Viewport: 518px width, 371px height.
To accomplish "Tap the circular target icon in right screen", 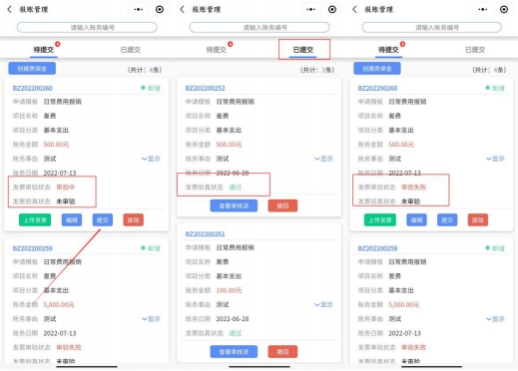I will tap(504, 9).
